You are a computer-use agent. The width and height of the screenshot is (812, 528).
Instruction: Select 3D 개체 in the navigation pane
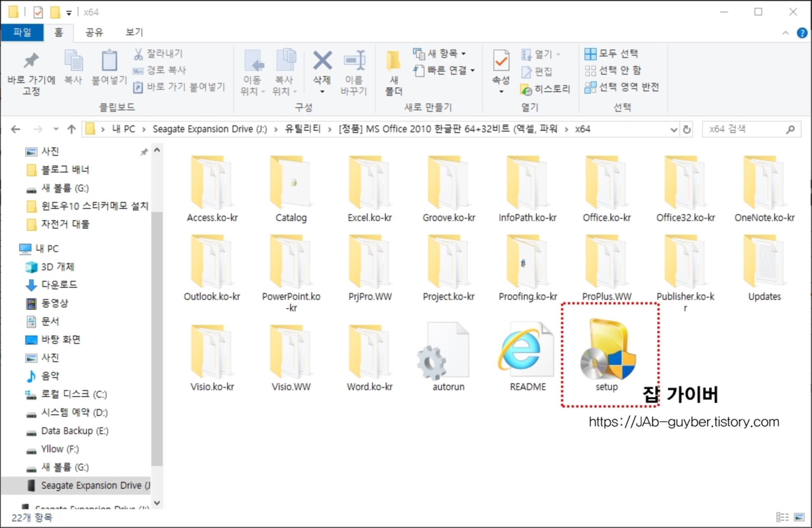click(x=49, y=267)
